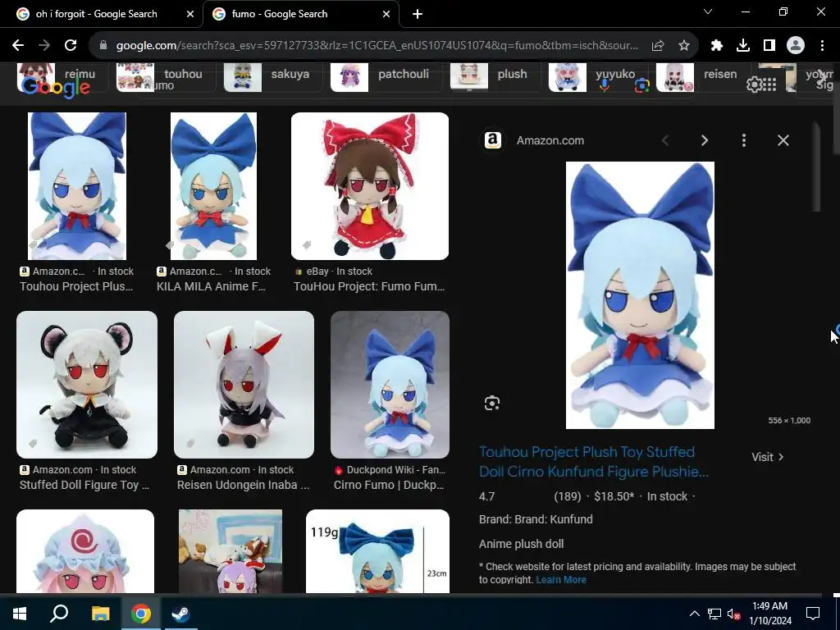
Task: Open 'Touhou Project Plush Toy Stuffed Doll Cirno' link
Action: point(594,462)
